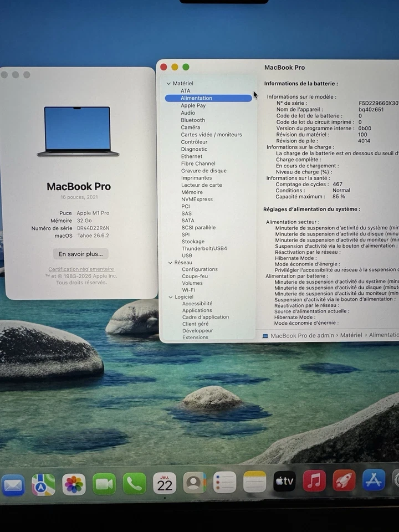This screenshot has width=399, height=532.
Task: Select Ethernet in the sidebar
Action: [192, 156]
